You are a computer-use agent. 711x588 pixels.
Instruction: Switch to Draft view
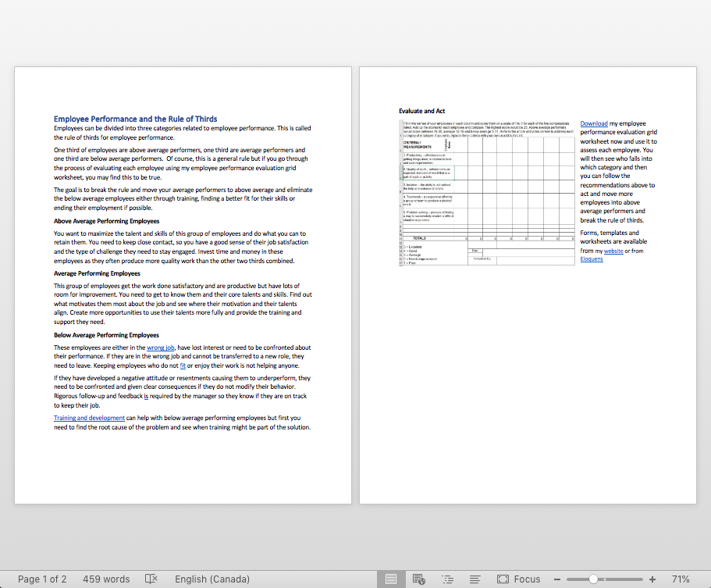(x=475, y=579)
